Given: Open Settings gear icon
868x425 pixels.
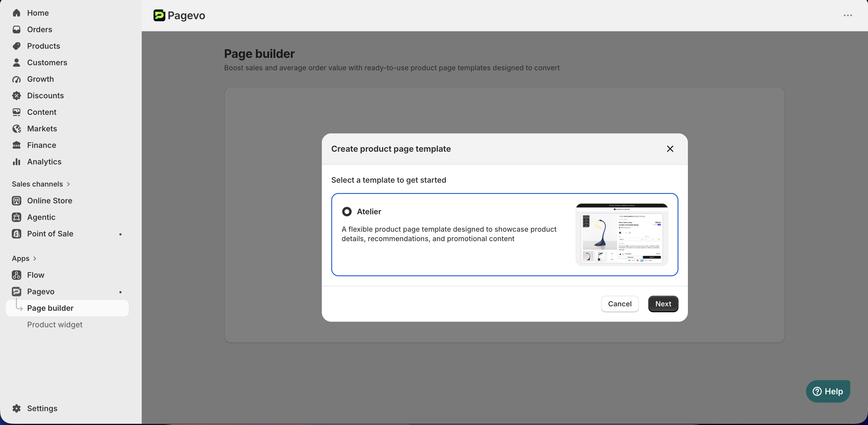Looking at the screenshot, I should (x=17, y=408).
